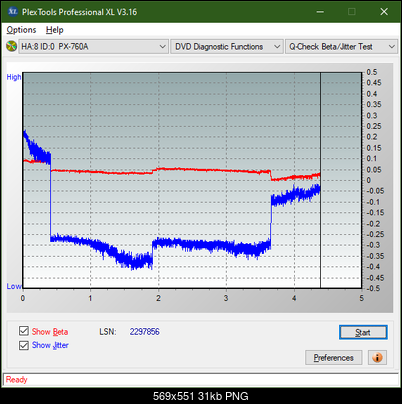Click the disc drive icon beside drive selector
This screenshot has width=402, height=404.
(11, 46)
